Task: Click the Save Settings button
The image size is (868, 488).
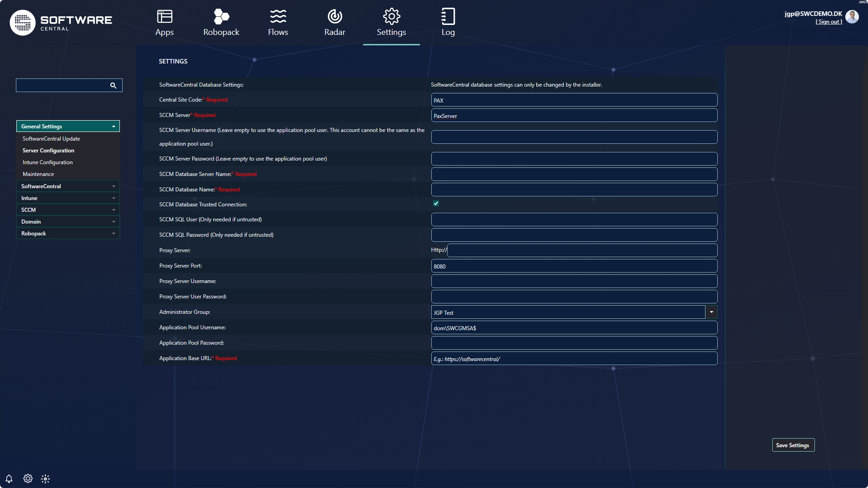Action: 793,445
